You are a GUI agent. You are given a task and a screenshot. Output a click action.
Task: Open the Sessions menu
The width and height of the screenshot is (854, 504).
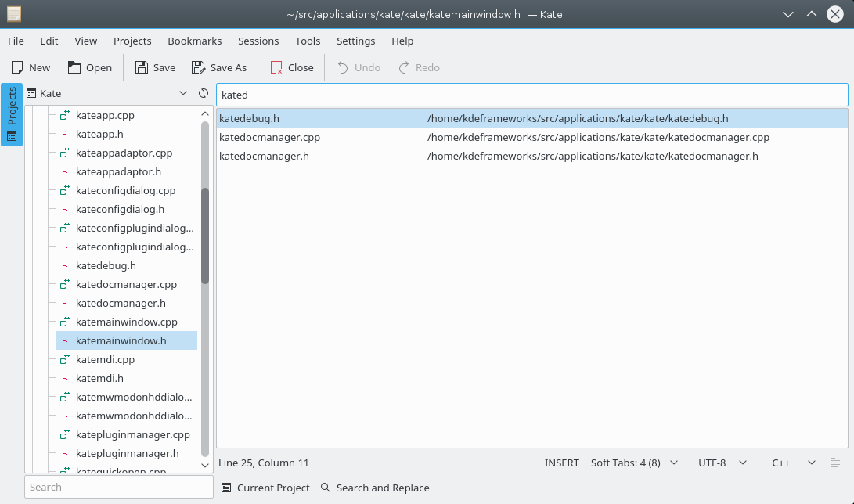258,41
